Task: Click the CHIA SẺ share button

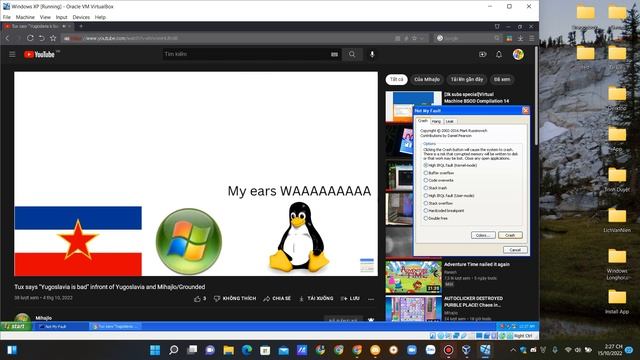Action: (277, 299)
